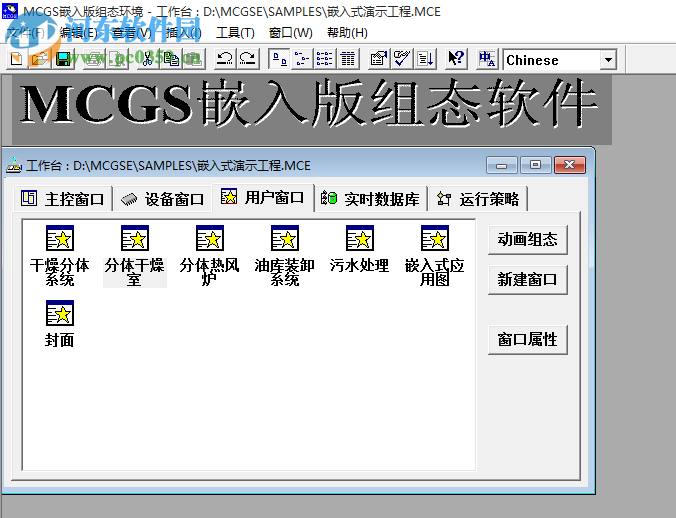
Task: Click the checkmark verify project icon
Action: pos(402,59)
